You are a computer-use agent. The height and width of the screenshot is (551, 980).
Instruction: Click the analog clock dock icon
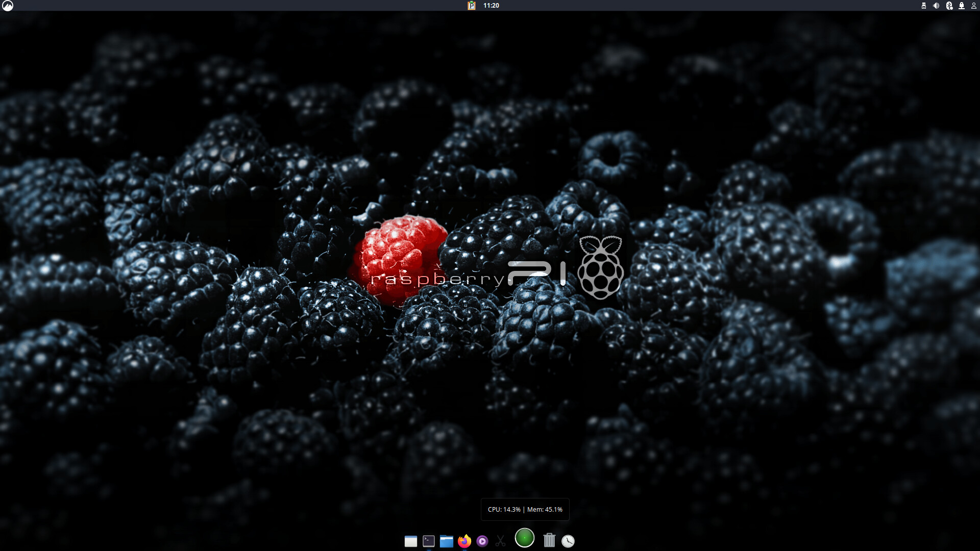pyautogui.click(x=568, y=541)
